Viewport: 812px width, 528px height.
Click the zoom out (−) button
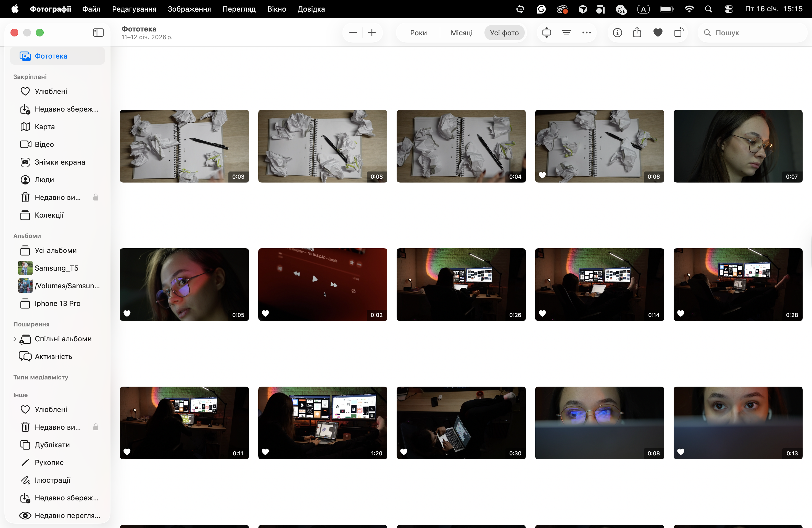[353, 32]
